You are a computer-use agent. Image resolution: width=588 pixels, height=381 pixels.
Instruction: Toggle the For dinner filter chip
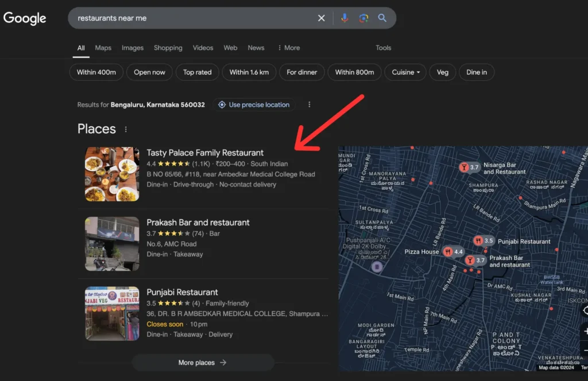(x=302, y=72)
